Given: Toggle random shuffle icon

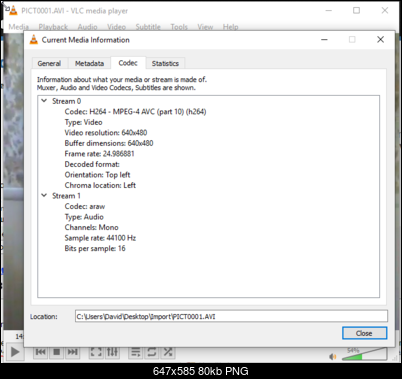Looking at the screenshot, I should click(168, 352).
